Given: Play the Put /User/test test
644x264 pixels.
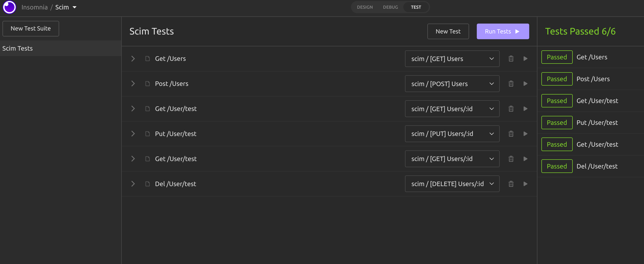Looking at the screenshot, I should [x=525, y=134].
